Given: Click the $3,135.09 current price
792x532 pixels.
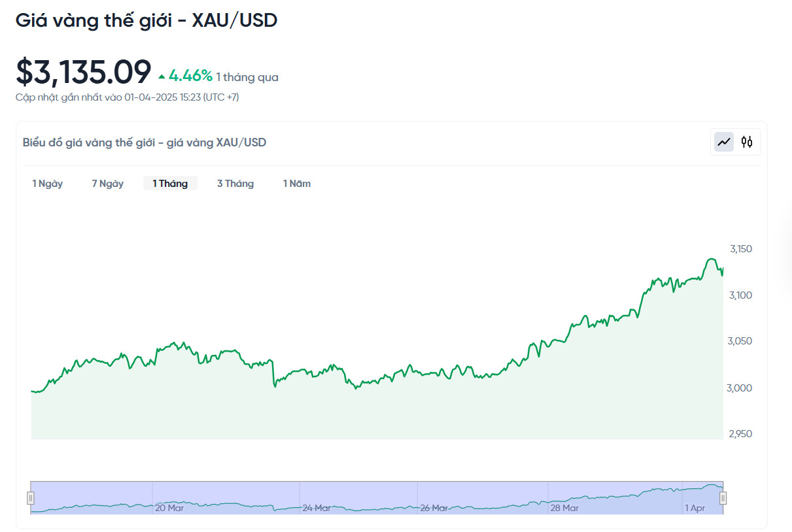Looking at the screenshot, I should tap(84, 72).
